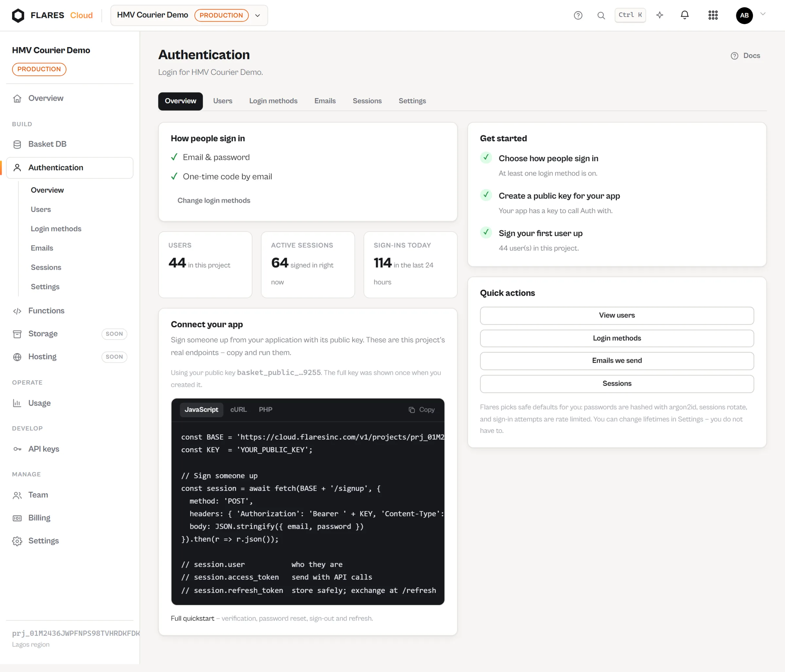Open the help question-mark icon in top bar
This screenshot has width=785, height=672.
pyautogui.click(x=578, y=15)
